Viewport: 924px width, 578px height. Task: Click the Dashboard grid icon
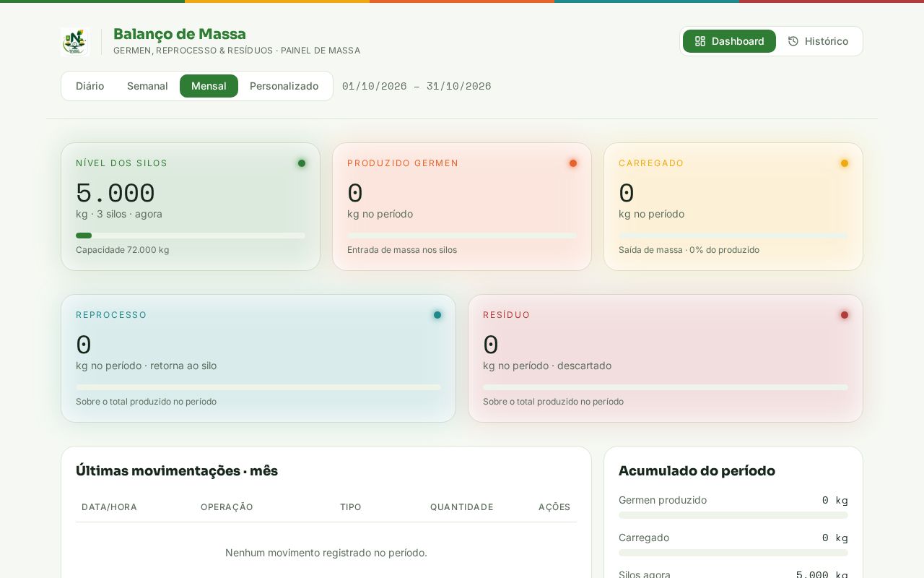click(699, 41)
